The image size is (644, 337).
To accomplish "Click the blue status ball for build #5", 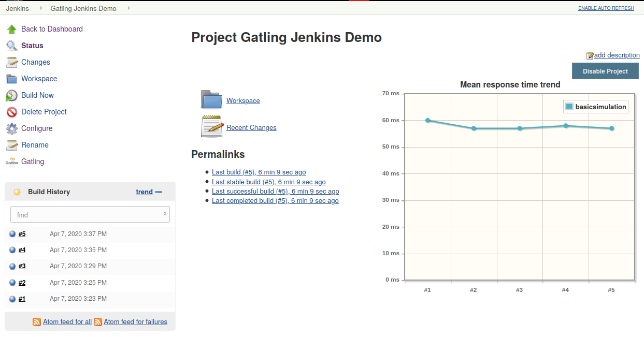I will (x=13, y=234).
